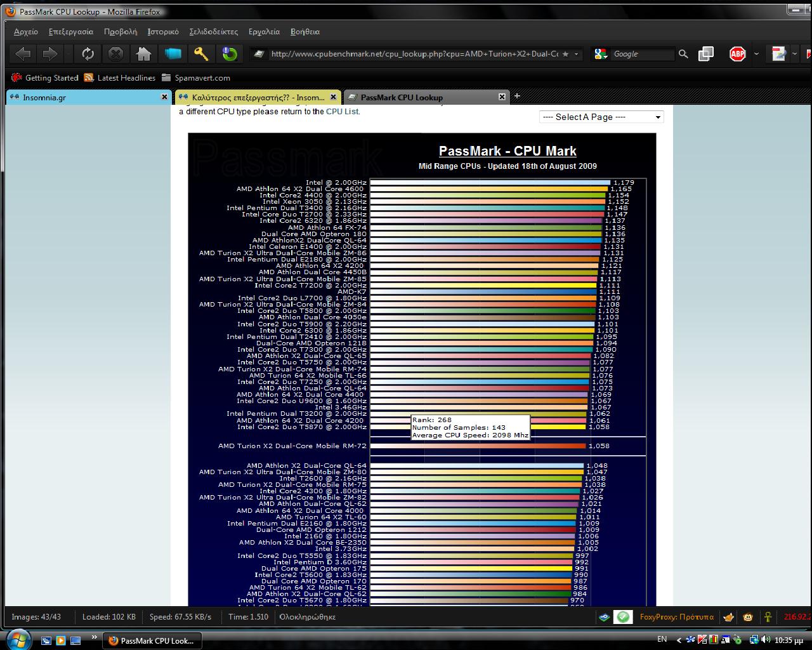Go to the Home page icon

tap(143, 55)
